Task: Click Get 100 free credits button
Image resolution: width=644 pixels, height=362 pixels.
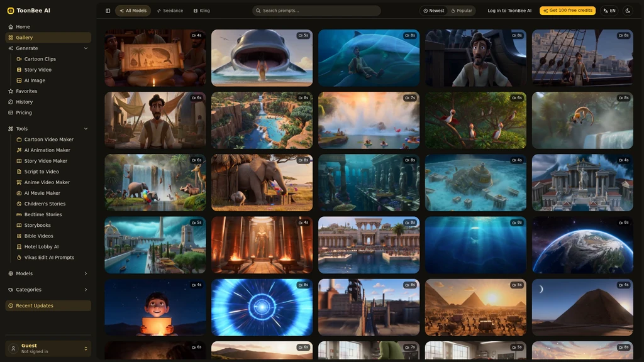Action: point(568,11)
